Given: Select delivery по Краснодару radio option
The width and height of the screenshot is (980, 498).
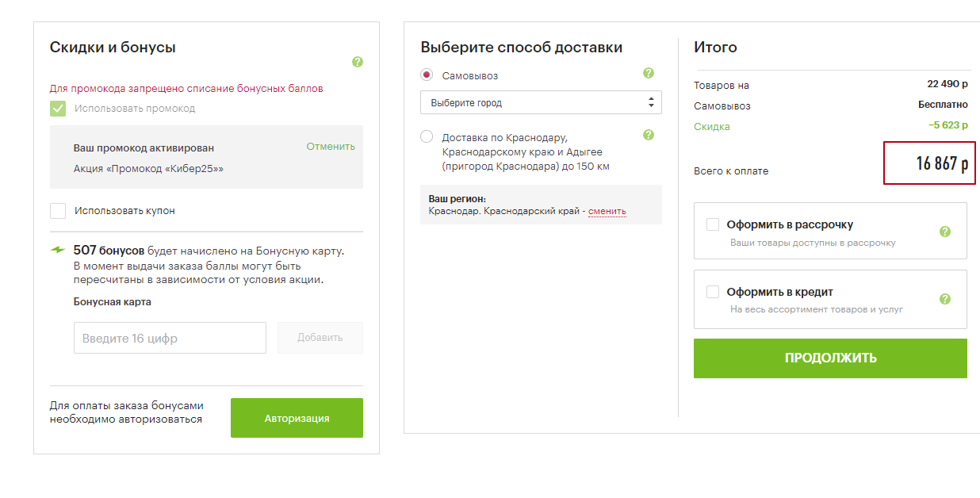Looking at the screenshot, I should [427, 137].
